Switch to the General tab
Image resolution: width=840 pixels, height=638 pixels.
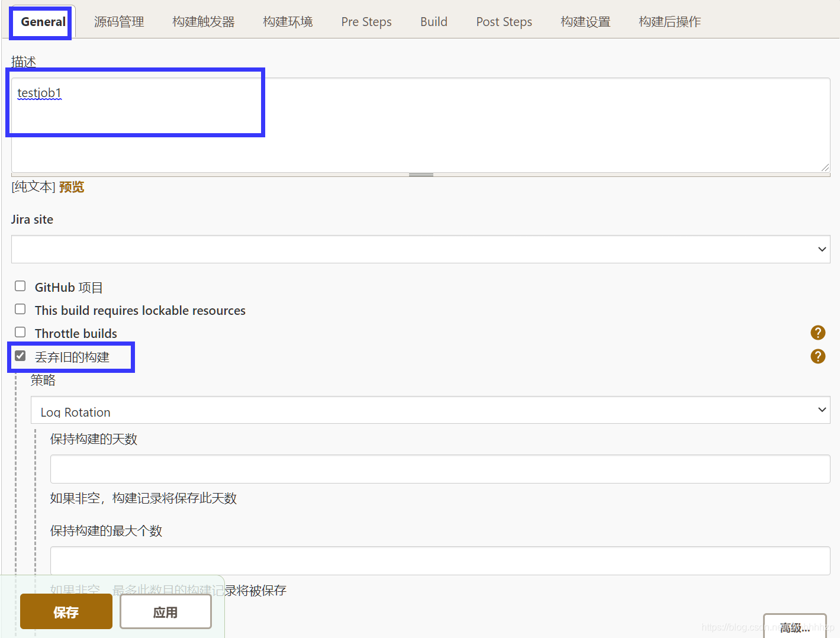pyautogui.click(x=43, y=22)
